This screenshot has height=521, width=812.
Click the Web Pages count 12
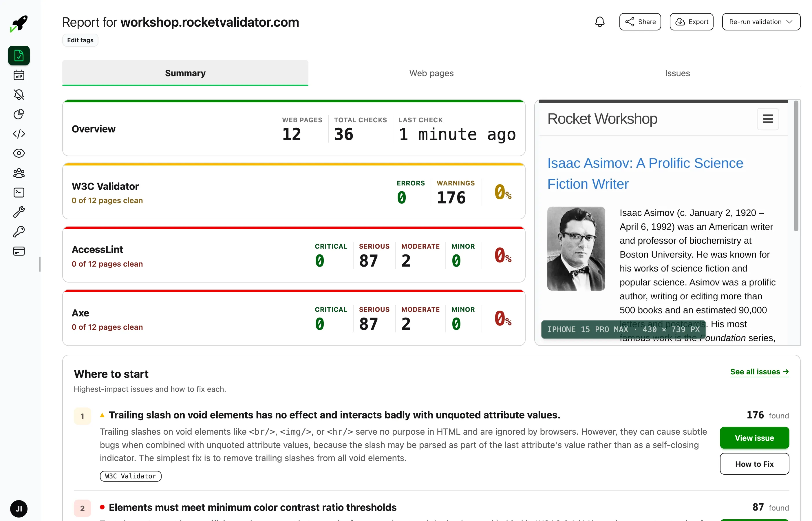click(x=291, y=134)
